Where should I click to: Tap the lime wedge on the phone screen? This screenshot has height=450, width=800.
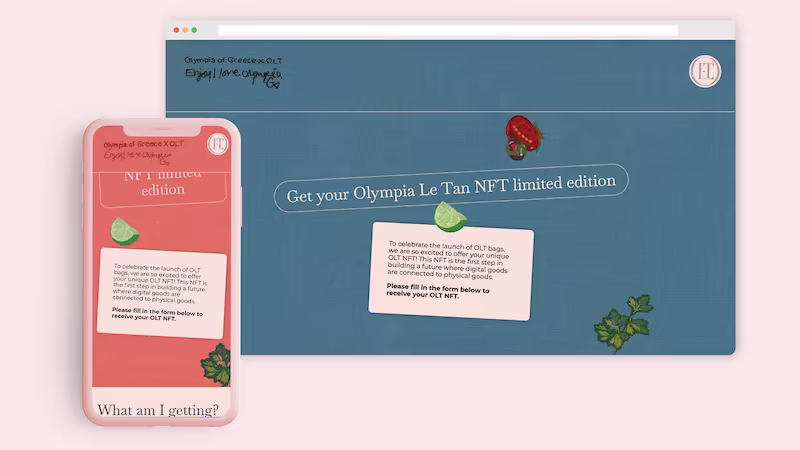point(124,231)
